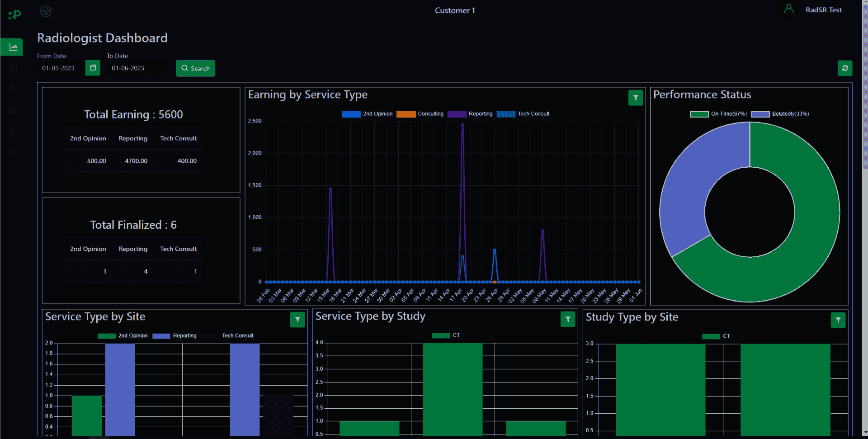Click the From Date calendar icon

tap(93, 68)
